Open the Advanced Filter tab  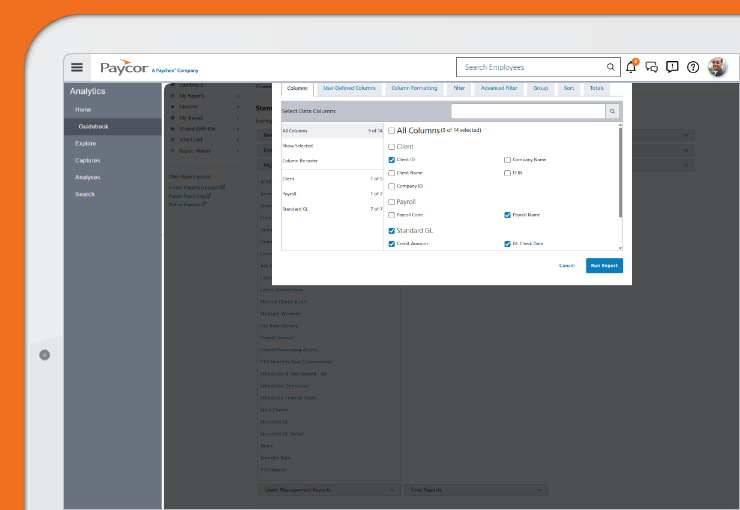tap(499, 88)
